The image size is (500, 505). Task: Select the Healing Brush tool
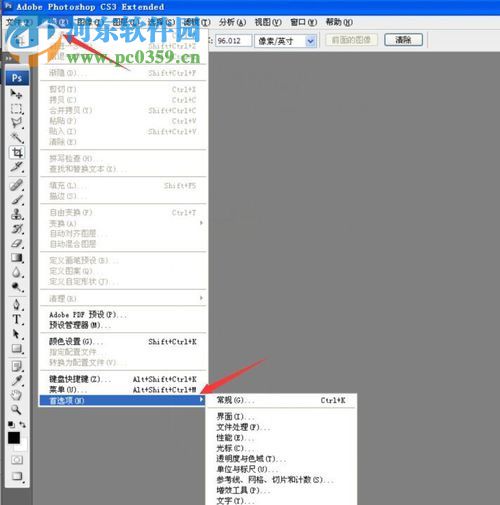(x=17, y=185)
